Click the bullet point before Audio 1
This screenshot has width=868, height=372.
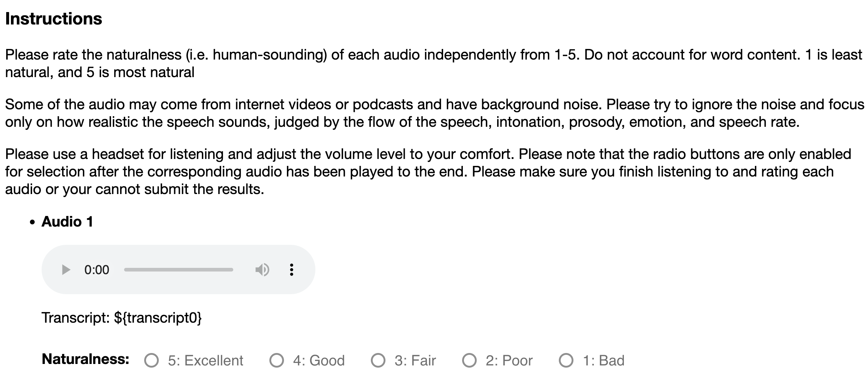[33, 222]
